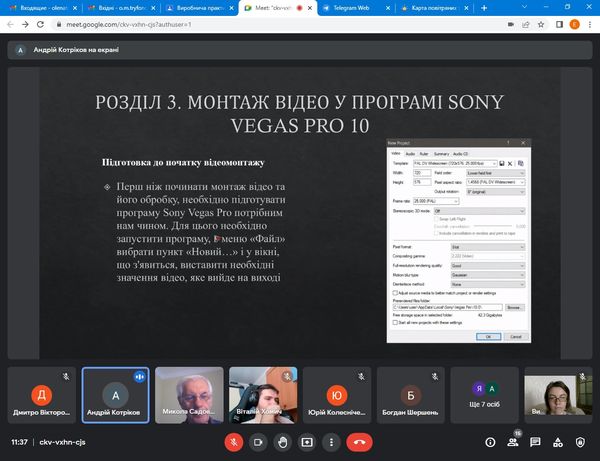
Task: Go forward in browser history
Action: (25, 24)
